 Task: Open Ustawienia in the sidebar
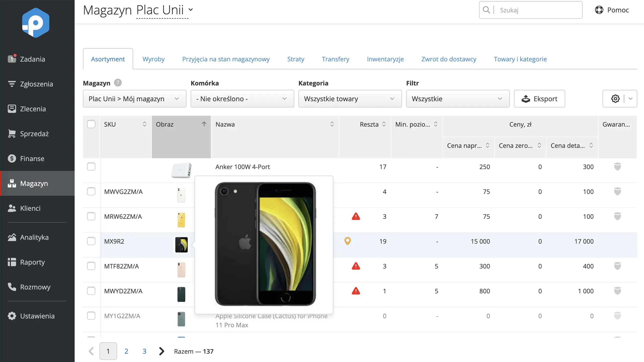point(37,316)
